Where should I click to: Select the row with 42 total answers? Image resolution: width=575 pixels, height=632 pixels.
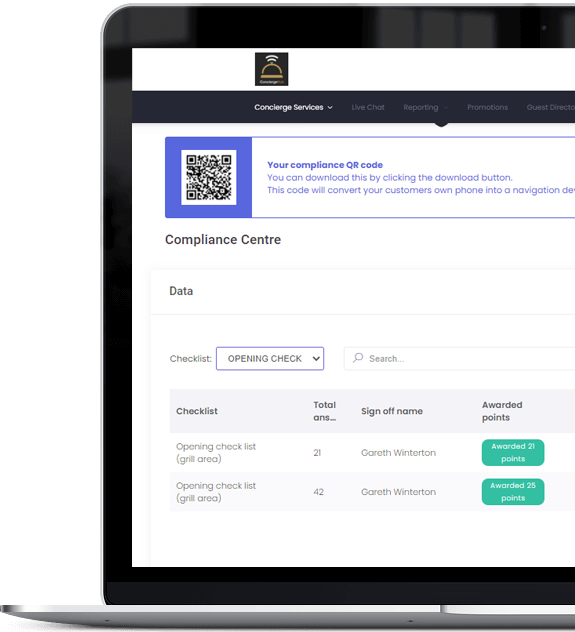click(372, 492)
